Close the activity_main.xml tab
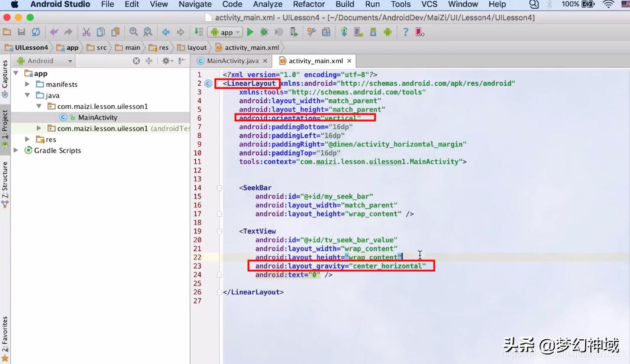This screenshot has width=630, height=364. click(x=350, y=61)
